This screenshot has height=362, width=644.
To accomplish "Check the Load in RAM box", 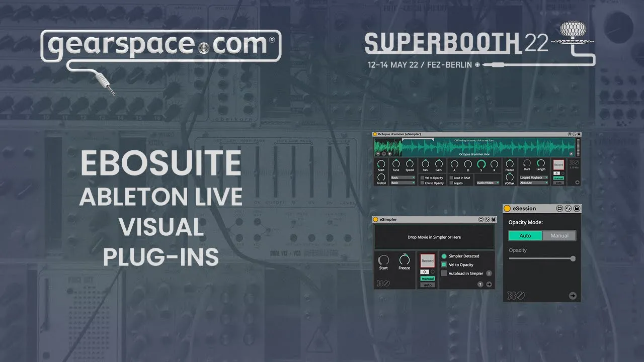I will click(x=451, y=178).
